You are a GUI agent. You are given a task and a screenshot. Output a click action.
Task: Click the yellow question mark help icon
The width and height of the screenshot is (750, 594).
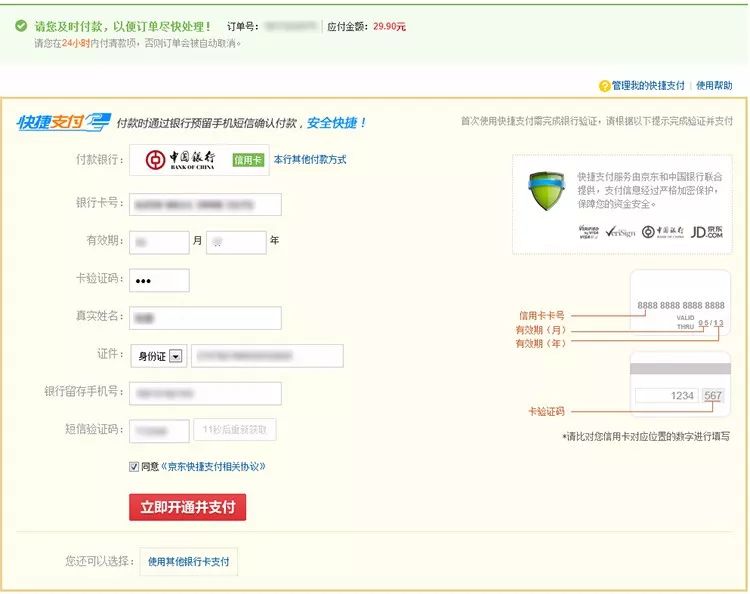(x=604, y=86)
